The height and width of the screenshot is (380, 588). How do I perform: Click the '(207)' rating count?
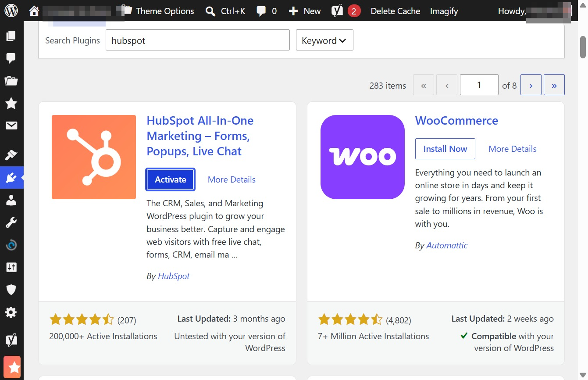coord(127,320)
